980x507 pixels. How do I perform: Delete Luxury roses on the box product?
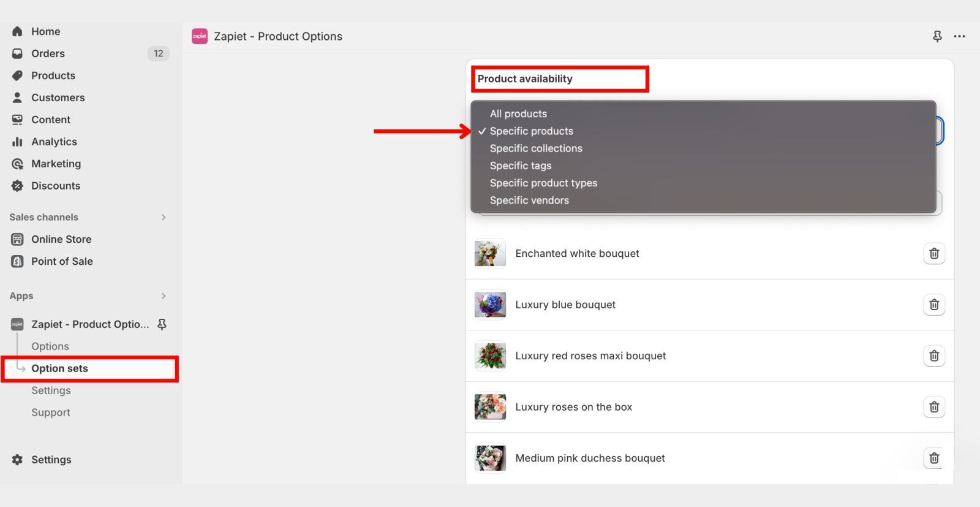coord(933,407)
